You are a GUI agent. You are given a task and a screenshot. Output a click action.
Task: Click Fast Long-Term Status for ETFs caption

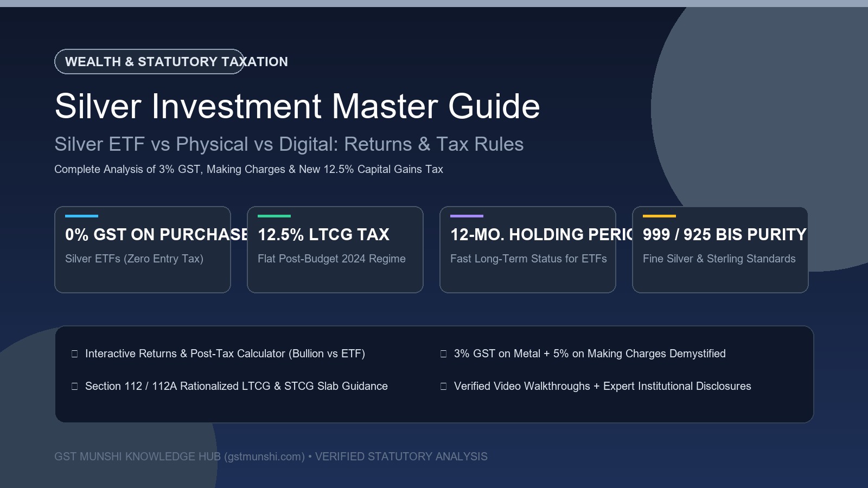click(528, 259)
